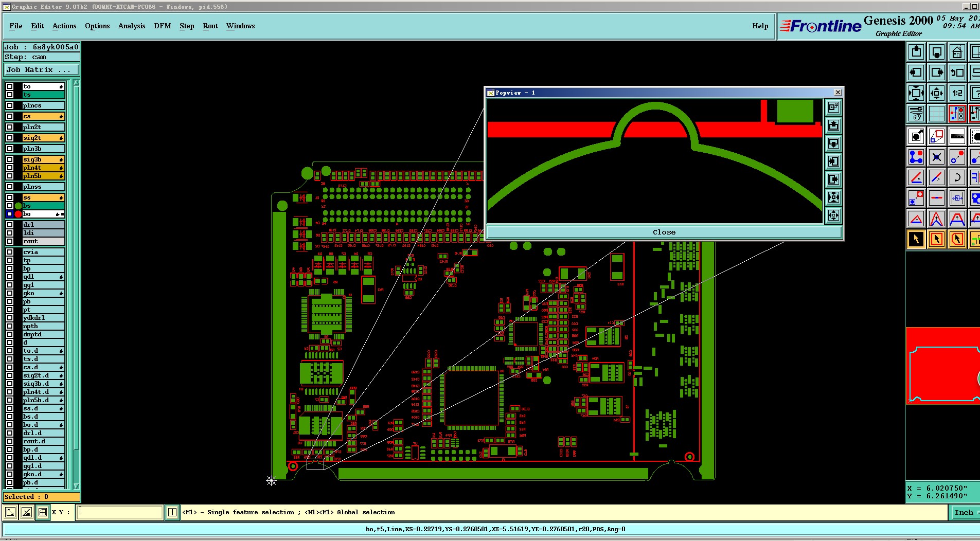Toggle display checkbox for layer plnss
The width and height of the screenshot is (980, 541).
click(x=10, y=187)
